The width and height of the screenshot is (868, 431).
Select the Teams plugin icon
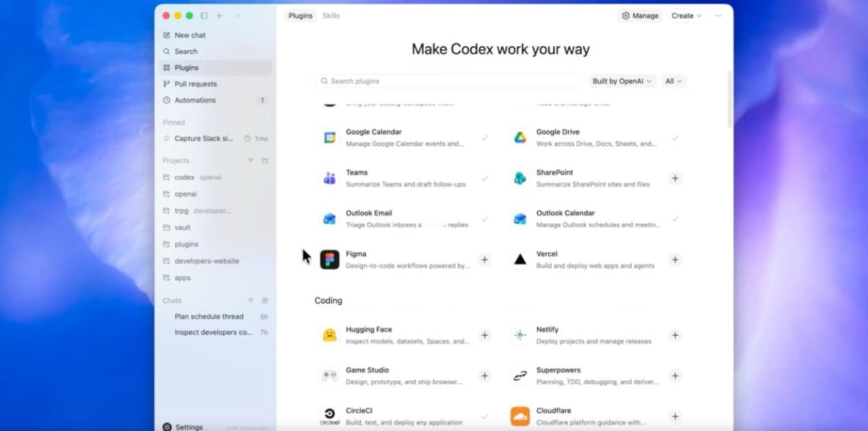[329, 178]
